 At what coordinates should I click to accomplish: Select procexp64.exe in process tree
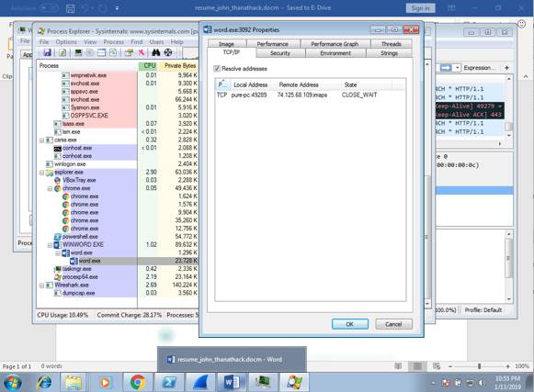(x=80, y=277)
